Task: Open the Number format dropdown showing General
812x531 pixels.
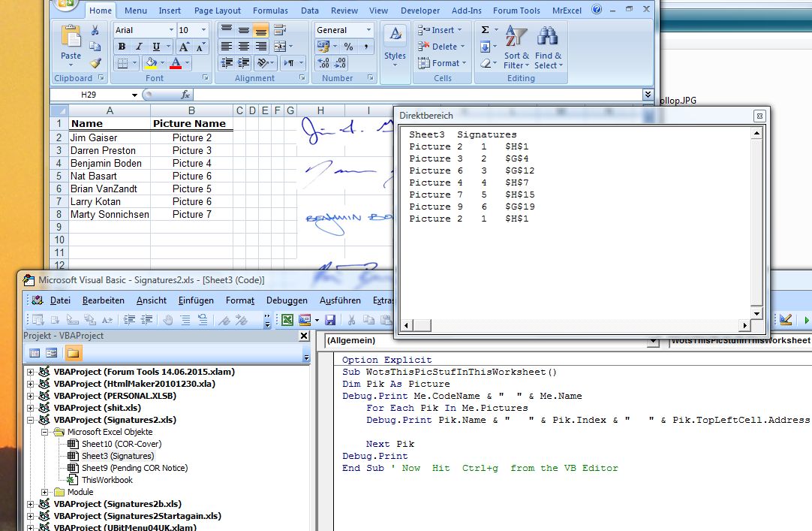Action: pyautogui.click(x=368, y=30)
